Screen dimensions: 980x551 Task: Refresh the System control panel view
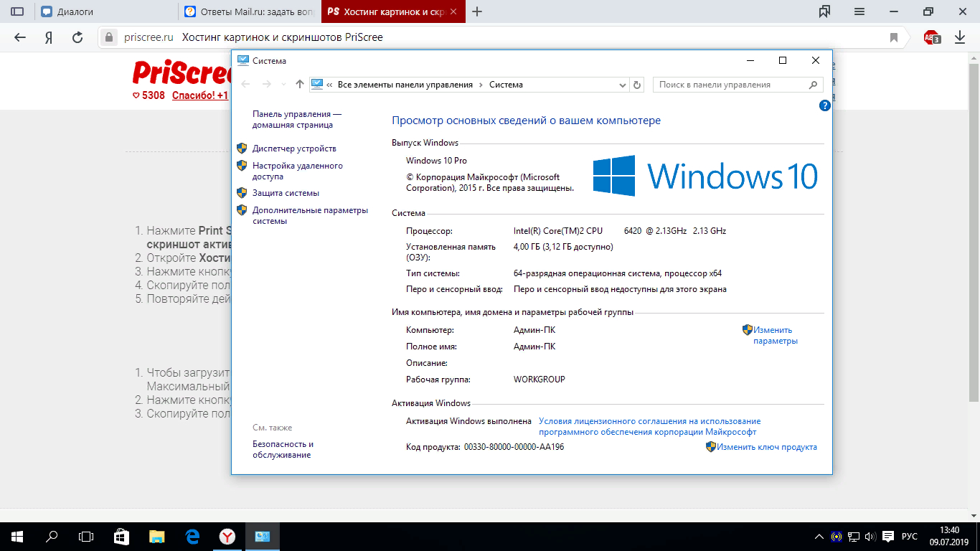coord(636,85)
